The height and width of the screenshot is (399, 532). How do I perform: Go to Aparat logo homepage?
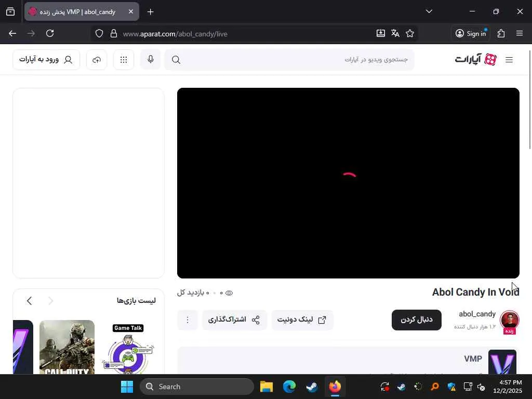pos(476,59)
